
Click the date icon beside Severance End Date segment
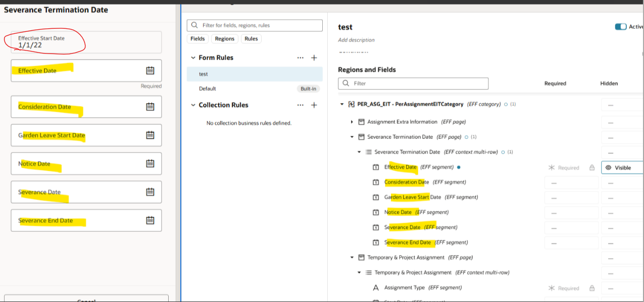click(376, 242)
